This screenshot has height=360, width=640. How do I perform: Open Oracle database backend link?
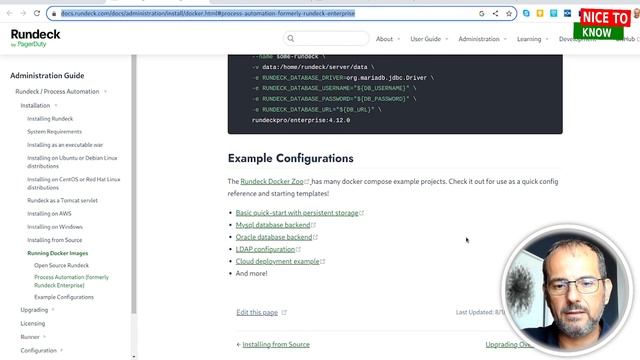(x=273, y=237)
